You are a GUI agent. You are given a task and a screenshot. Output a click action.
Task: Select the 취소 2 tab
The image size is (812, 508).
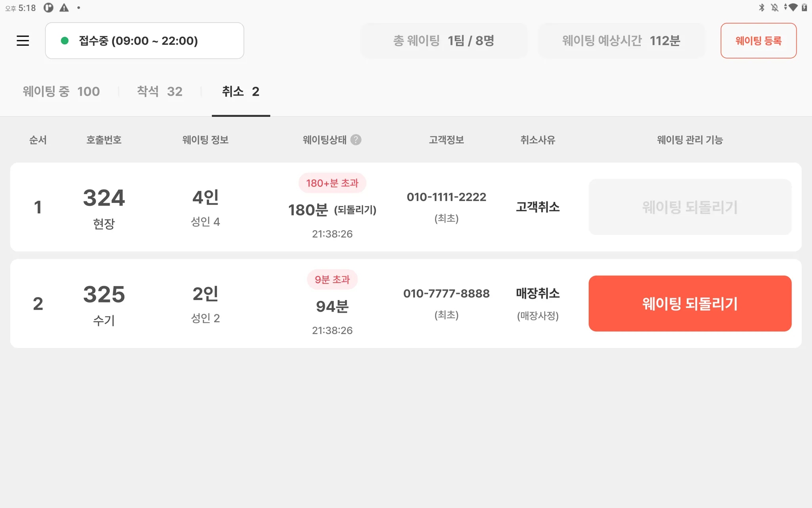(241, 92)
